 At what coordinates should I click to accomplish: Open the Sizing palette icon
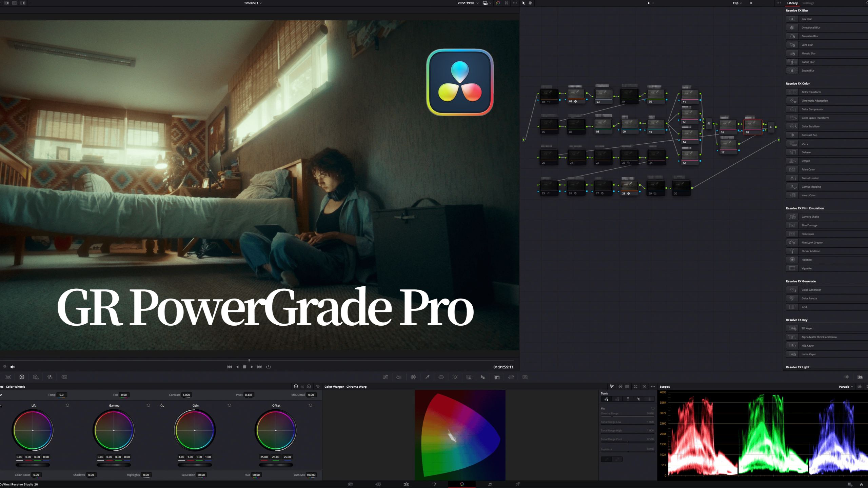click(x=511, y=377)
